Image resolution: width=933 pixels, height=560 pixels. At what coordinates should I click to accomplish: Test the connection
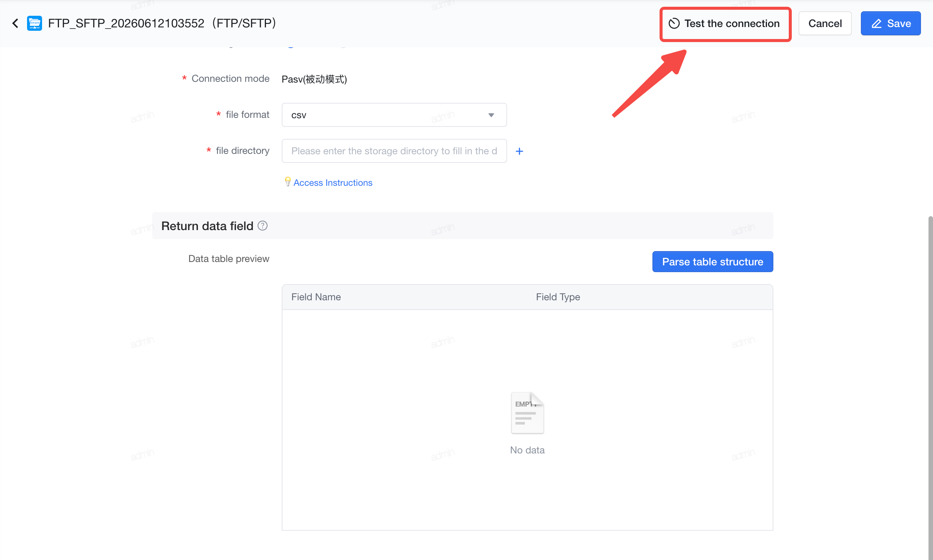725,23
